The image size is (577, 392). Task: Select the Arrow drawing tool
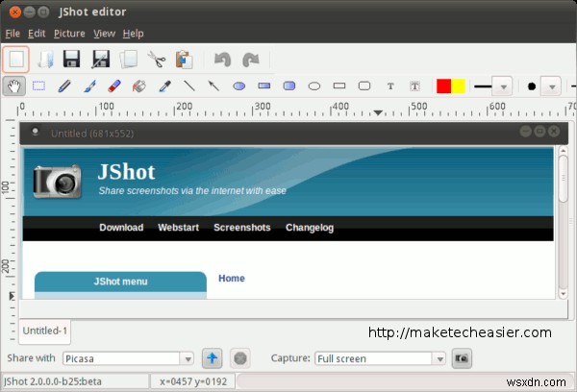(213, 86)
